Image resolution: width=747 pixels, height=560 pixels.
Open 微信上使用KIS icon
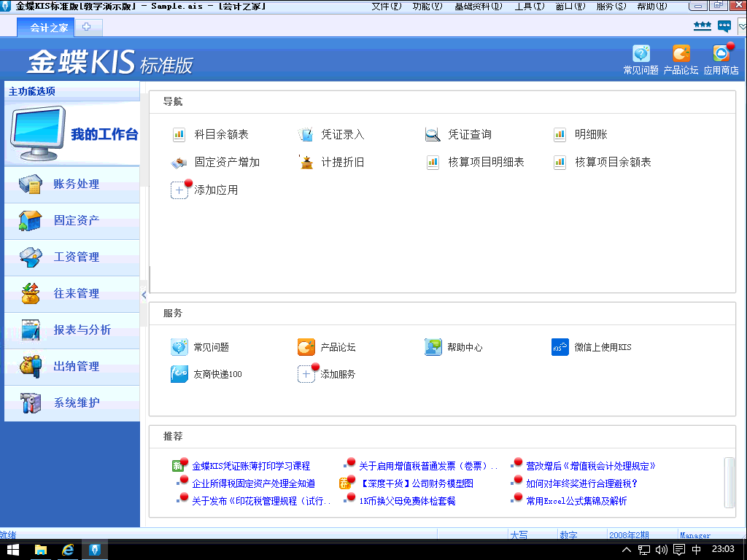[560, 347]
